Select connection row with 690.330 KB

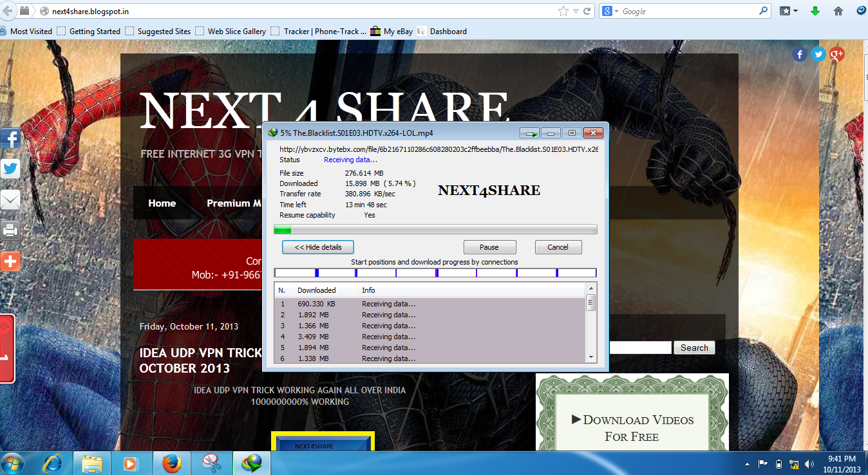430,304
